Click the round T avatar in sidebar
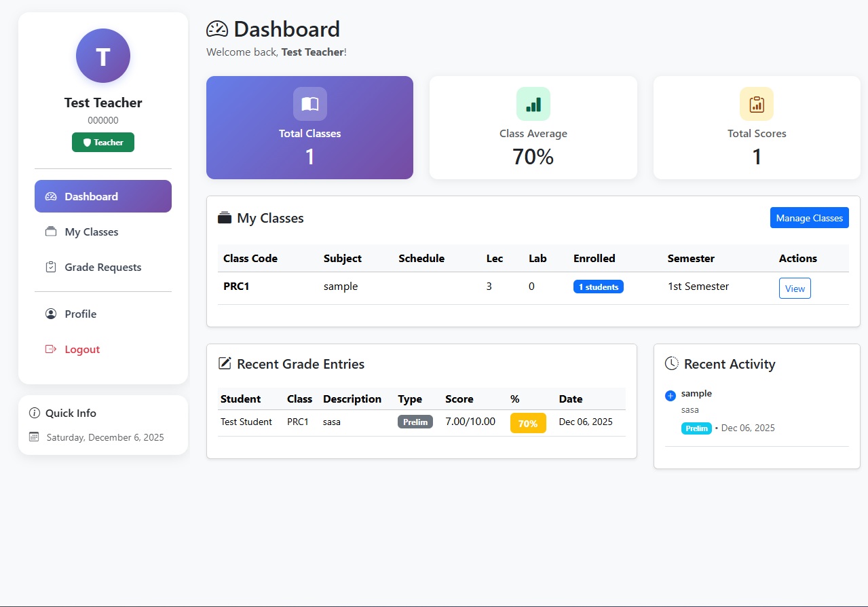868x607 pixels. [x=103, y=56]
